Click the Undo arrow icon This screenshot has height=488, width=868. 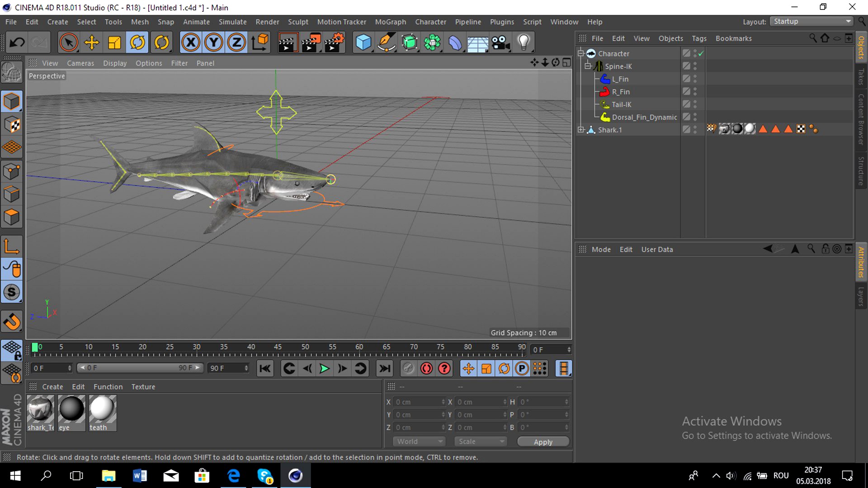click(17, 43)
